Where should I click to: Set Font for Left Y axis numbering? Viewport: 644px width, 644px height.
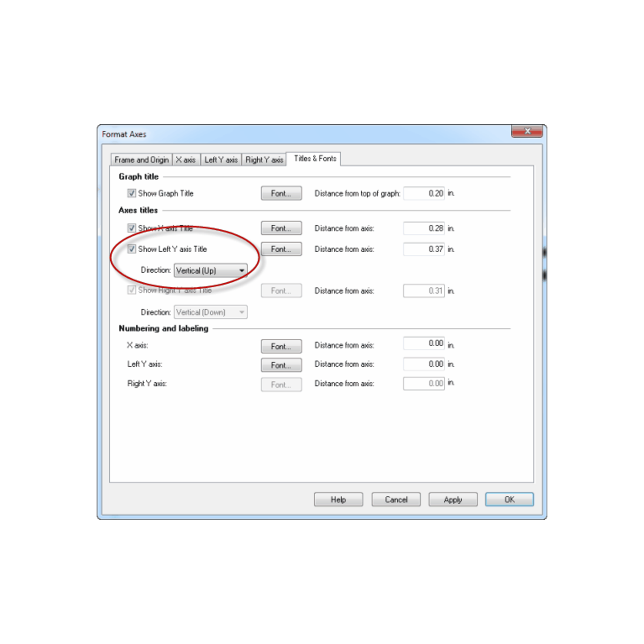(x=281, y=365)
